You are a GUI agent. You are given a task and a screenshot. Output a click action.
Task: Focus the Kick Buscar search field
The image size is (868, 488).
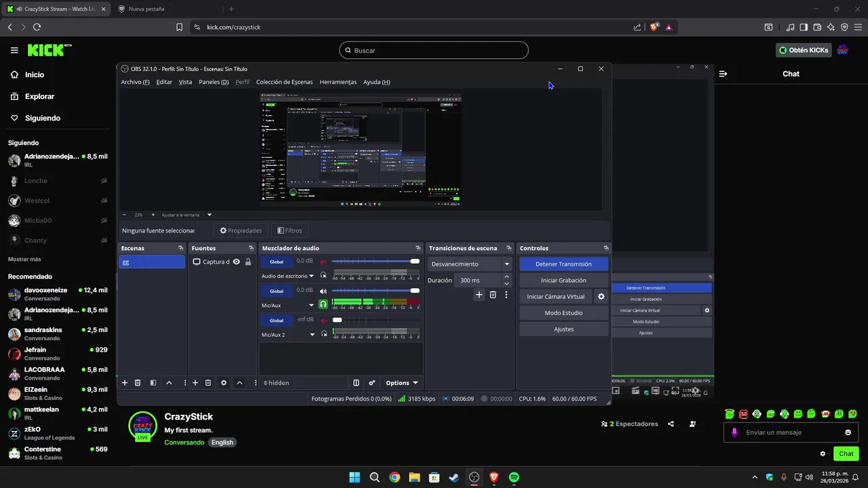click(434, 50)
